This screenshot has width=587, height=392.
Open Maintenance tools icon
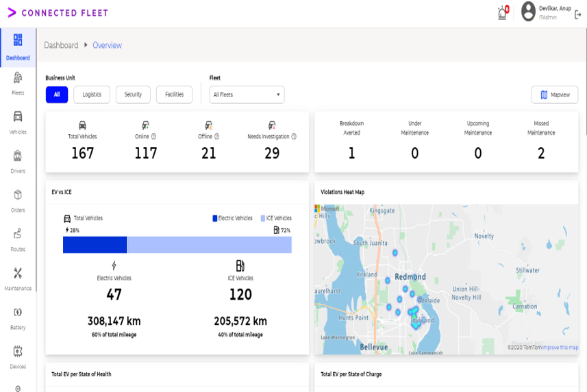coord(18,273)
